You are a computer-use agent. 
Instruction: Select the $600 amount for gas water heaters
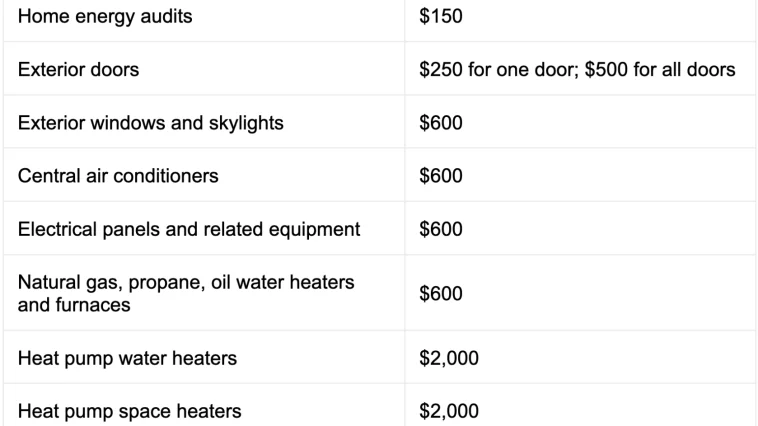click(441, 293)
